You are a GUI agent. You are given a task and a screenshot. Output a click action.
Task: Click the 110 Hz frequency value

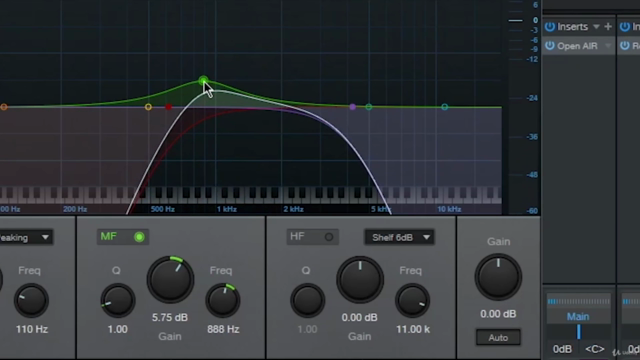pyautogui.click(x=32, y=329)
